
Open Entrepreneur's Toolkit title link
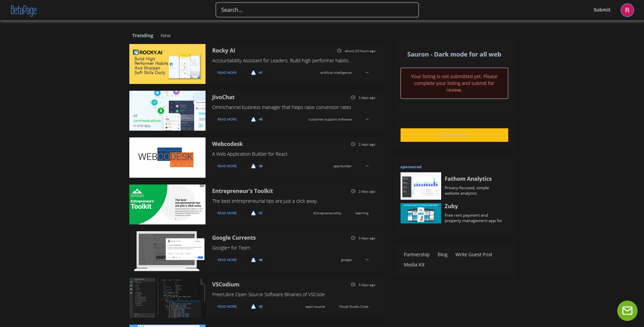242,191
